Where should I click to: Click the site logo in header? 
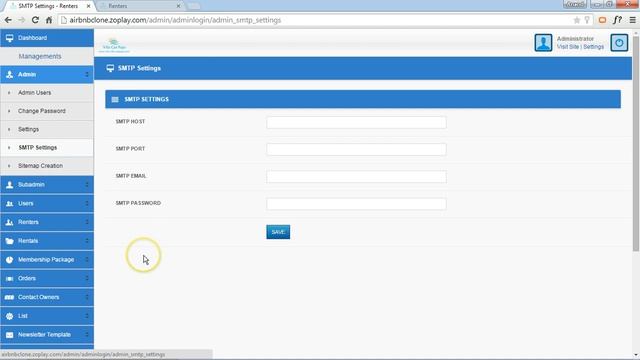[114, 45]
